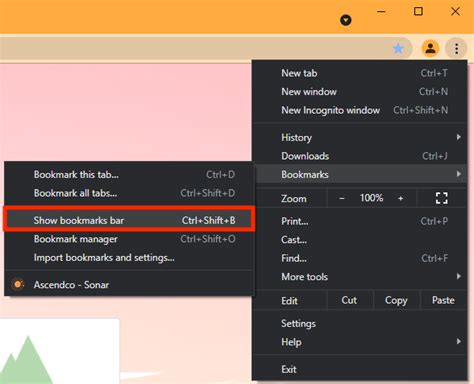Click the address bar field
The width and height of the screenshot is (474, 384).
pyautogui.click(x=206, y=49)
